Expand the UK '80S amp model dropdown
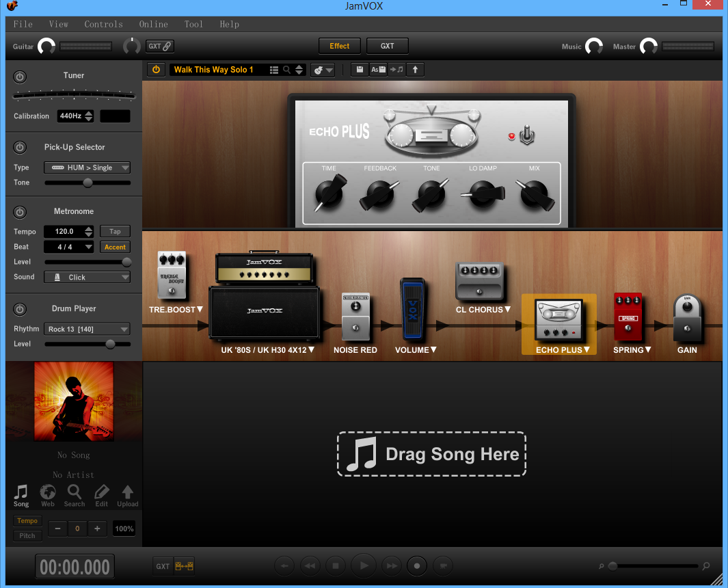Screen dimensions: 728x588 click(x=311, y=350)
